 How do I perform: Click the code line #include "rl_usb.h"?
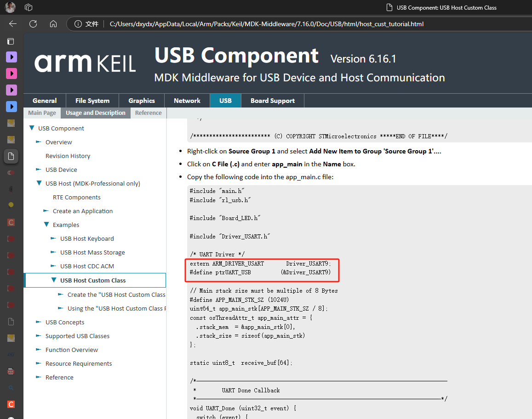tap(220, 200)
